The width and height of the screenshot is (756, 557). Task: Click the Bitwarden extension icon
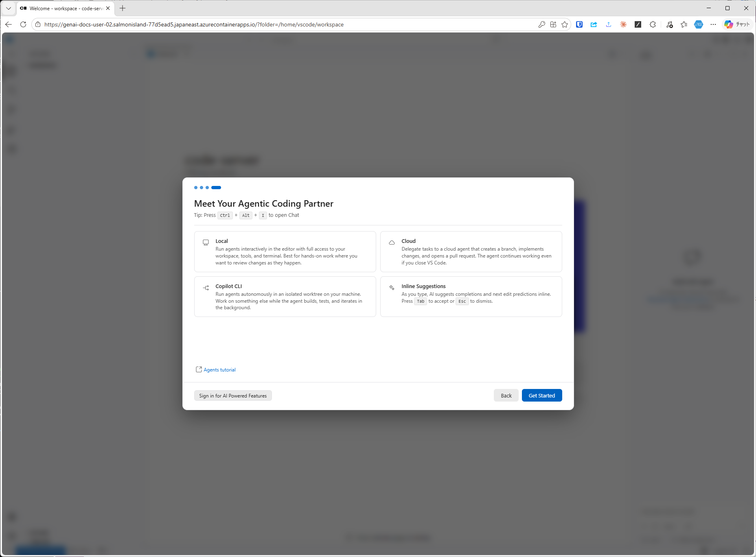(x=579, y=24)
